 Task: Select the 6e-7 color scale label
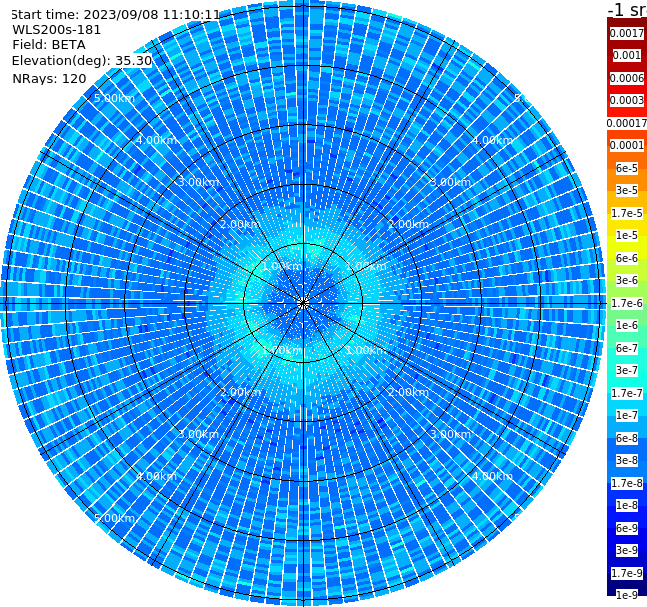click(x=627, y=348)
